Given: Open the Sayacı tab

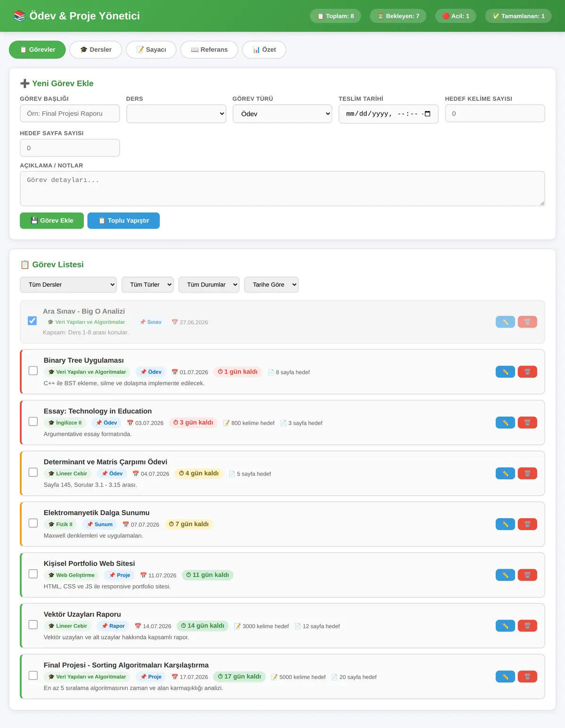Looking at the screenshot, I should [151, 49].
